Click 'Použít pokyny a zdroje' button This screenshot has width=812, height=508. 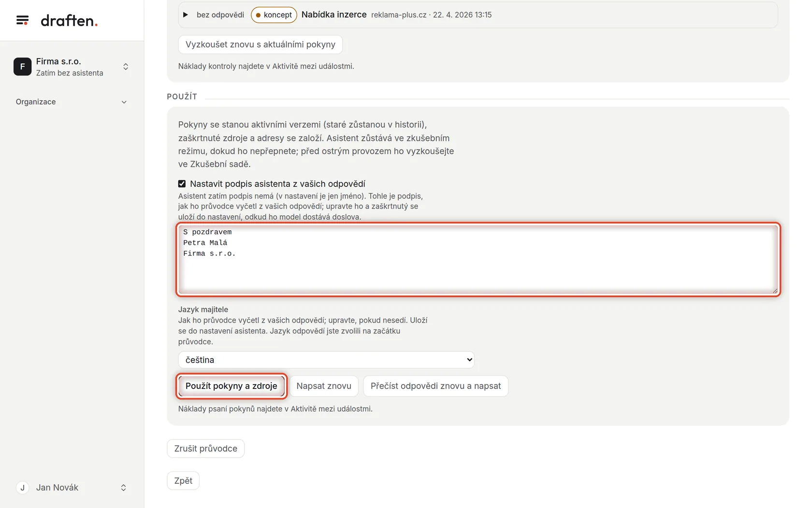pyautogui.click(x=232, y=386)
